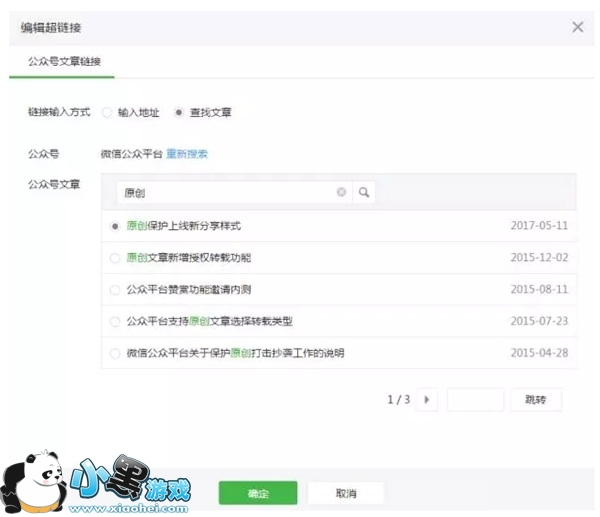Switch to 公众号文章链接 tab
Image resolution: width=600 pixels, height=517 pixels.
click(x=64, y=61)
